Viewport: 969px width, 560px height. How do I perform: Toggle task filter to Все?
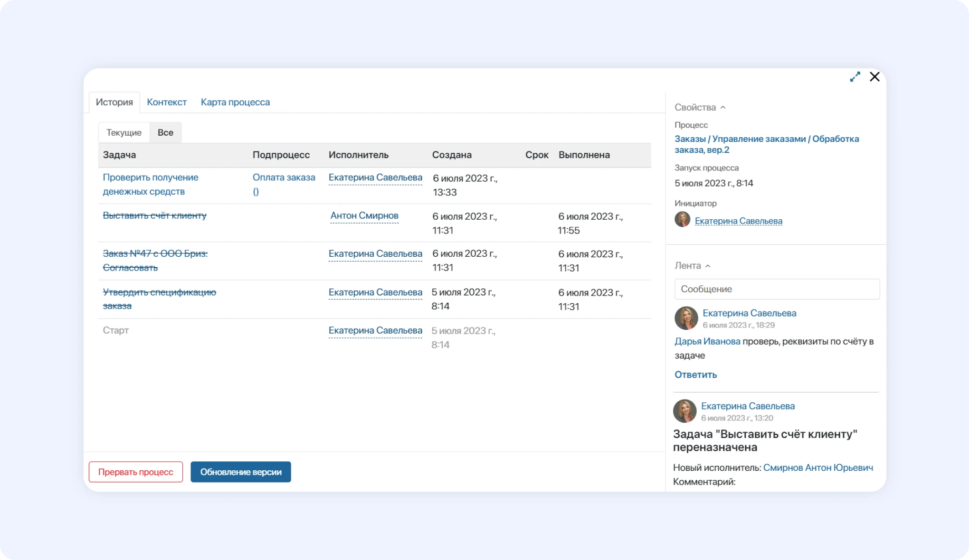pyautogui.click(x=165, y=132)
